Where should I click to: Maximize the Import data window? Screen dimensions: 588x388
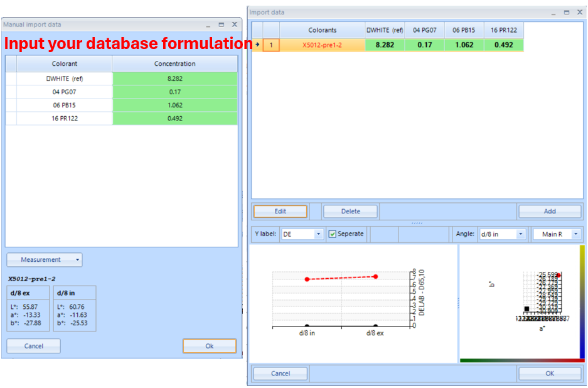[x=566, y=13]
